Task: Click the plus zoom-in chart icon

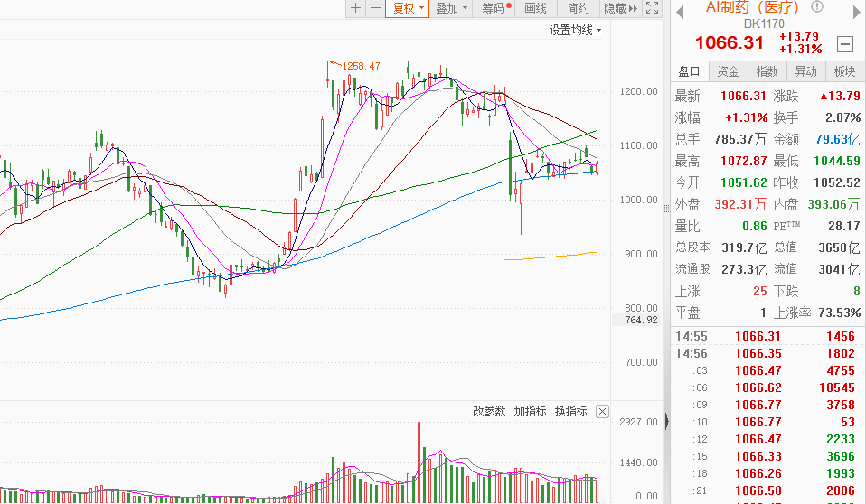Action: click(x=355, y=8)
